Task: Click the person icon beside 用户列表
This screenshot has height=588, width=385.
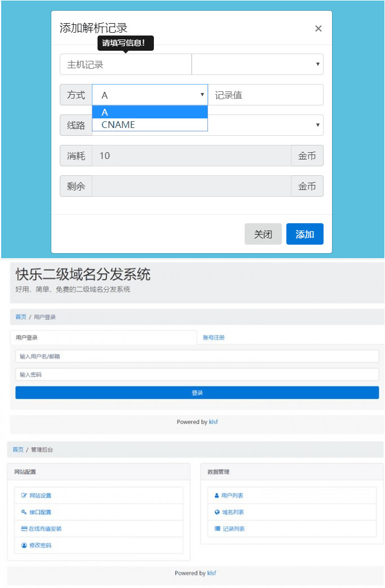Action: [216, 496]
